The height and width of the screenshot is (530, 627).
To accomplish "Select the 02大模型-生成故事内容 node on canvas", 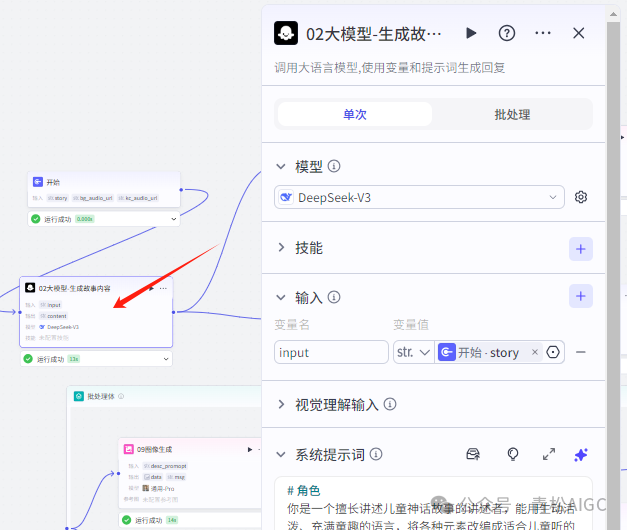I will pyautogui.click(x=96, y=312).
